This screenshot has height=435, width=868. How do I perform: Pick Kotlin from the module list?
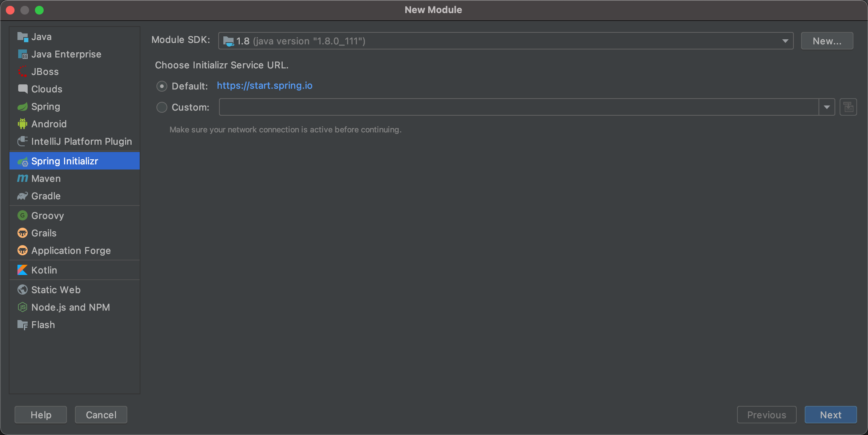click(75, 270)
